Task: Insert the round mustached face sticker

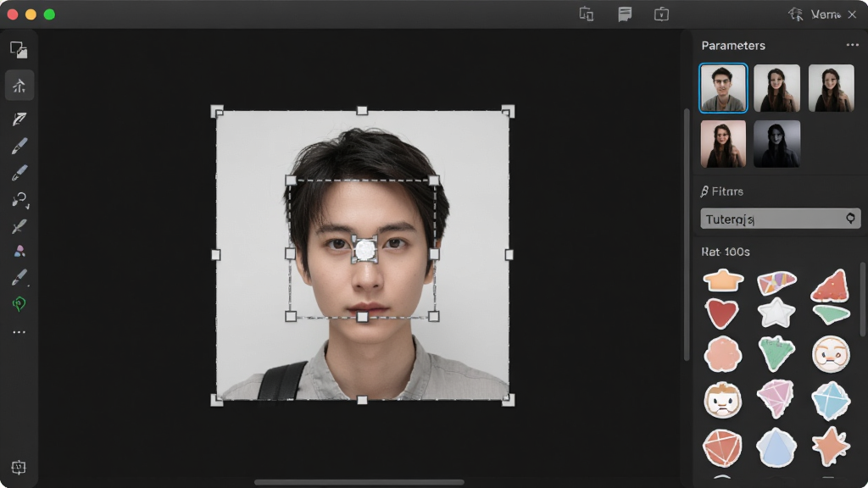Action: (831, 354)
